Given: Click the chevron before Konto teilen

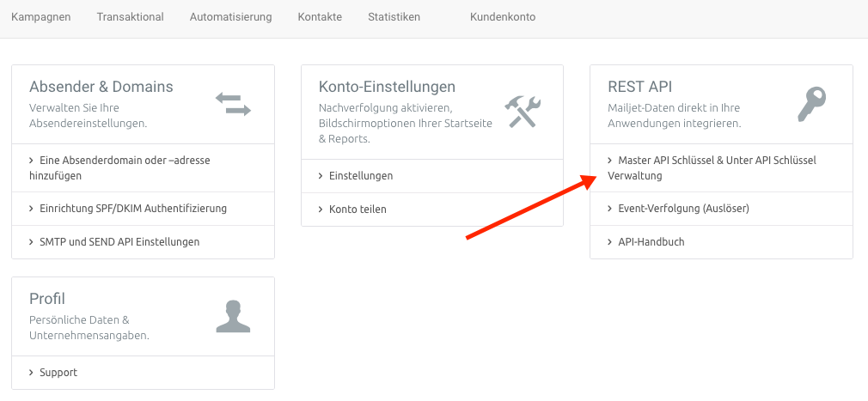Looking at the screenshot, I should pos(321,209).
